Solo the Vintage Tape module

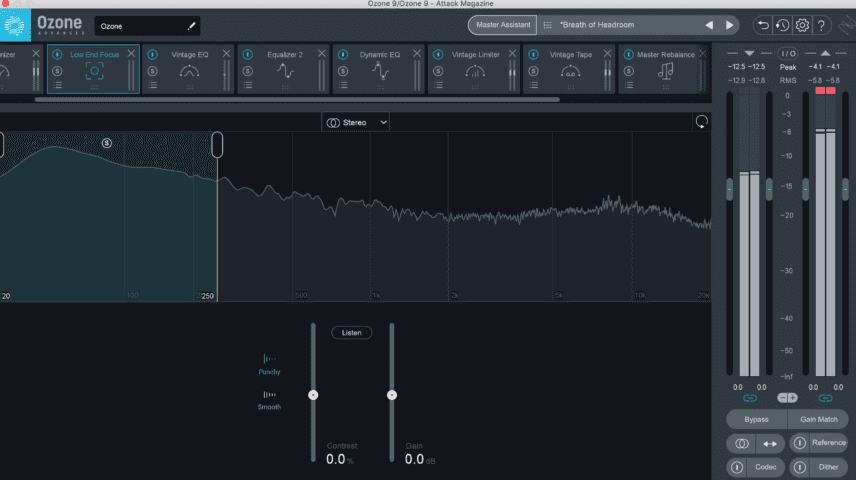(533, 71)
